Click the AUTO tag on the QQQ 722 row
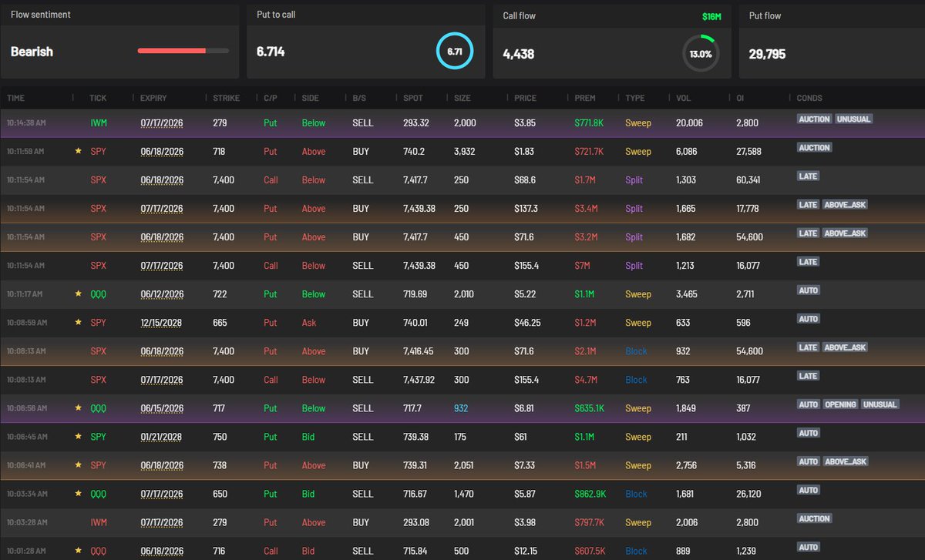Screen dimensions: 925x560 tap(809, 290)
